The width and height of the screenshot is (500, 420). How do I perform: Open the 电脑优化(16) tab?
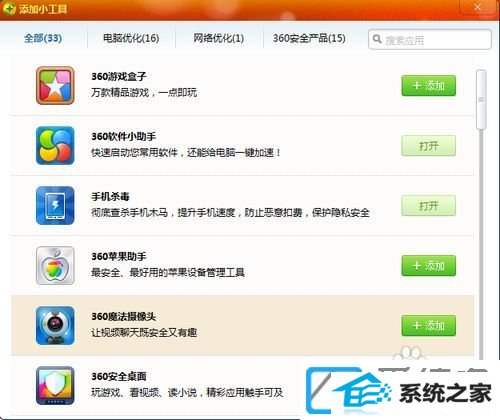pos(131,38)
